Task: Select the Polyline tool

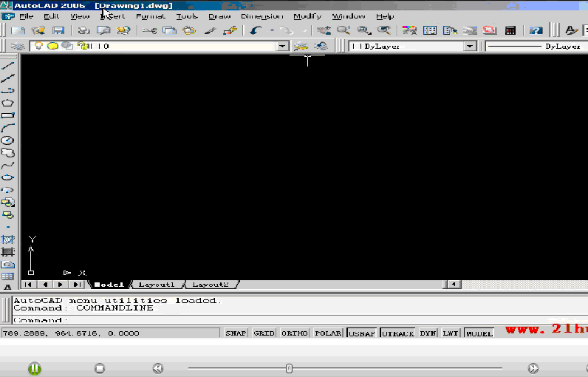Action: click(x=7, y=91)
